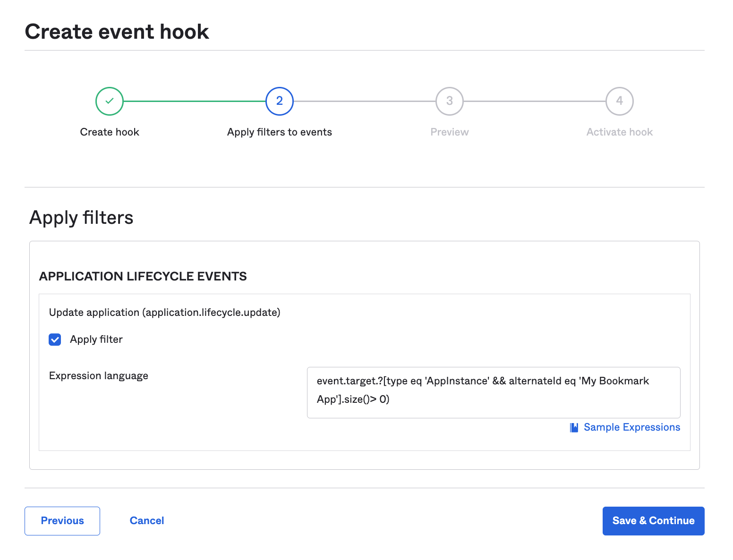Viewport: 733px width, 560px height.
Task: Click the book icon beside Sample Expressions
Action: (x=574, y=427)
